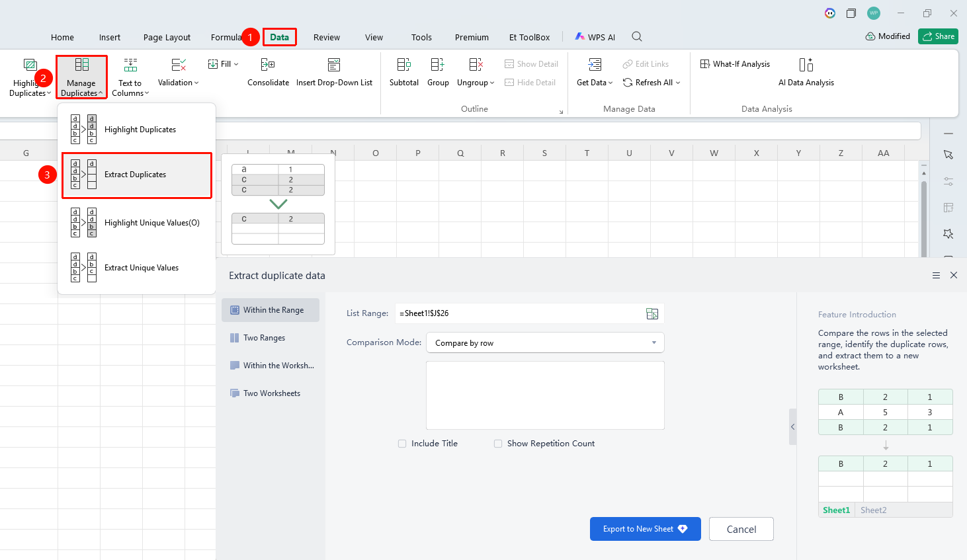Image resolution: width=967 pixels, height=560 pixels.
Task: Open the Page Layout tab
Action: click(167, 37)
